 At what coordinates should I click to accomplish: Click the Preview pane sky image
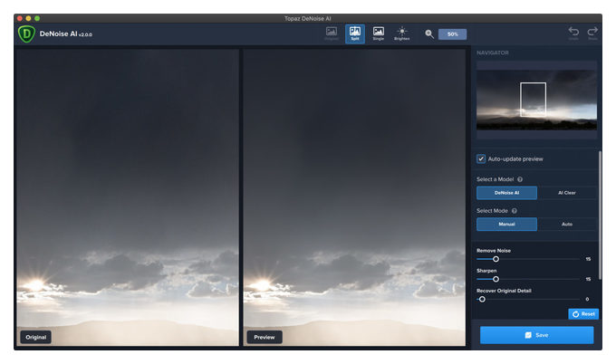(354, 197)
